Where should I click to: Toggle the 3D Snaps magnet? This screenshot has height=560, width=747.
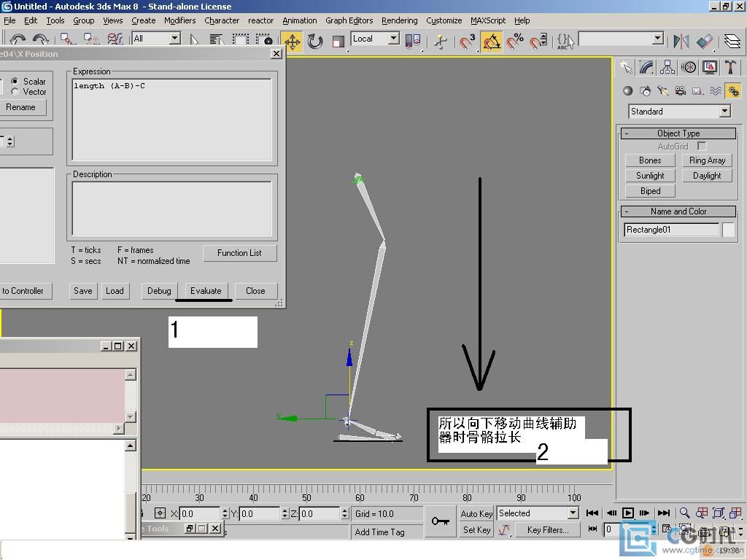pyautogui.click(x=468, y=41)
